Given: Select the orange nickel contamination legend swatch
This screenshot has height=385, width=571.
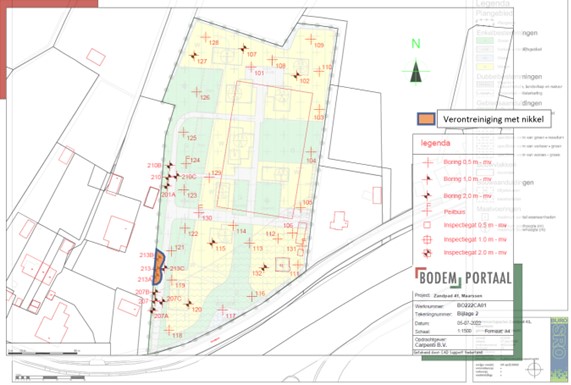Looking at the screenshot, I should pos(426,119).
